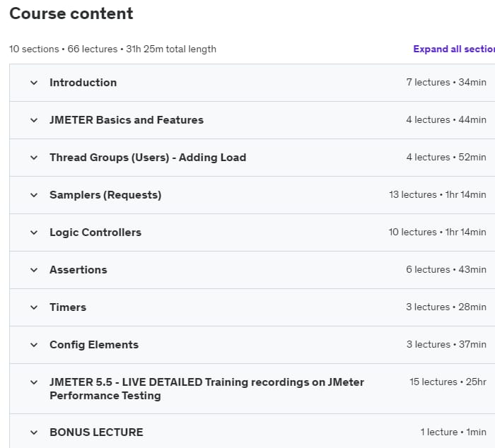Click the Course content heading
Viewport: 495px width, 448px height.
point(71,13)
